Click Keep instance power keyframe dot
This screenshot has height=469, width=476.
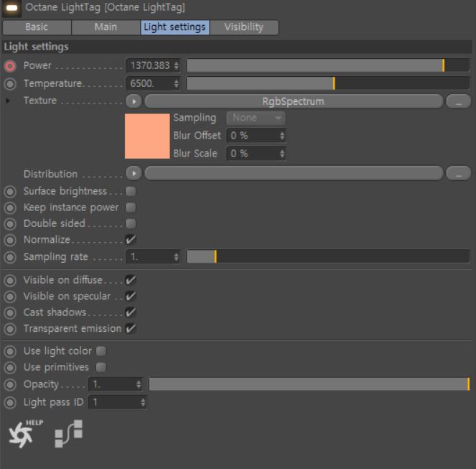coord(10,208)
